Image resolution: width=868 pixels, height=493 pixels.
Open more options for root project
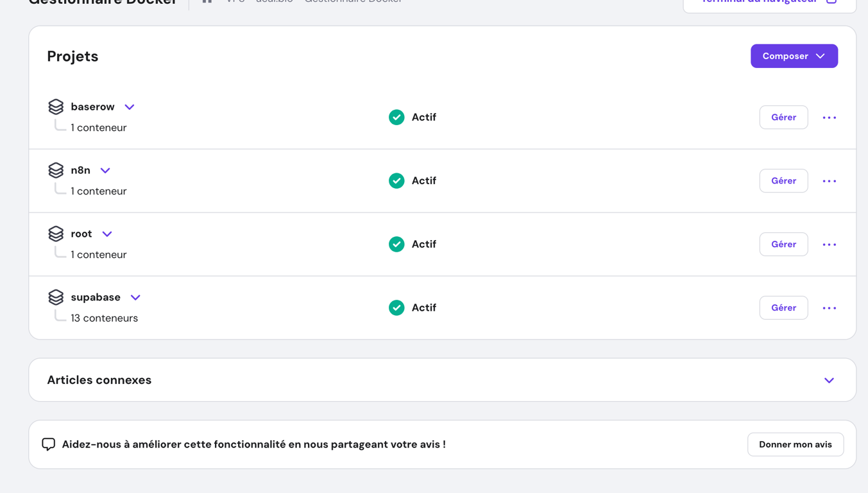[x=829, y=245]
